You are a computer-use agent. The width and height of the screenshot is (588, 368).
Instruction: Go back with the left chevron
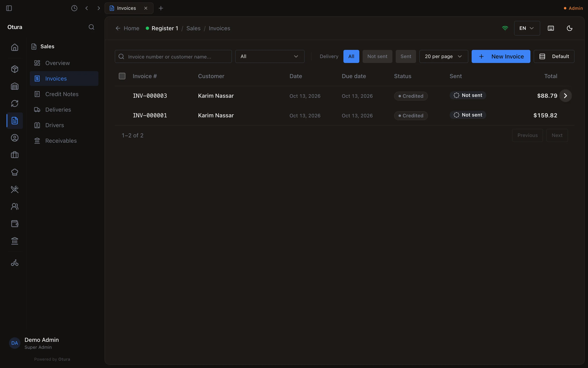(87, 8)
